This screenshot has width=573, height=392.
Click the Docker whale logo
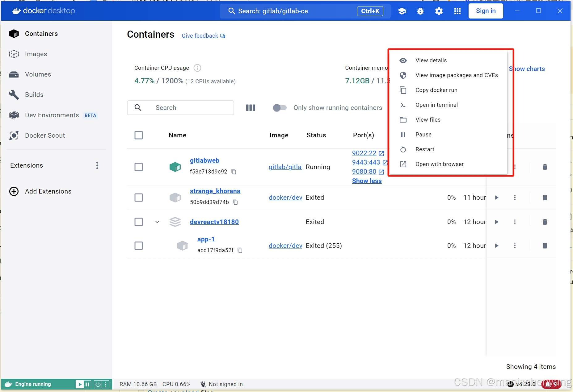[x=17, y=11]
